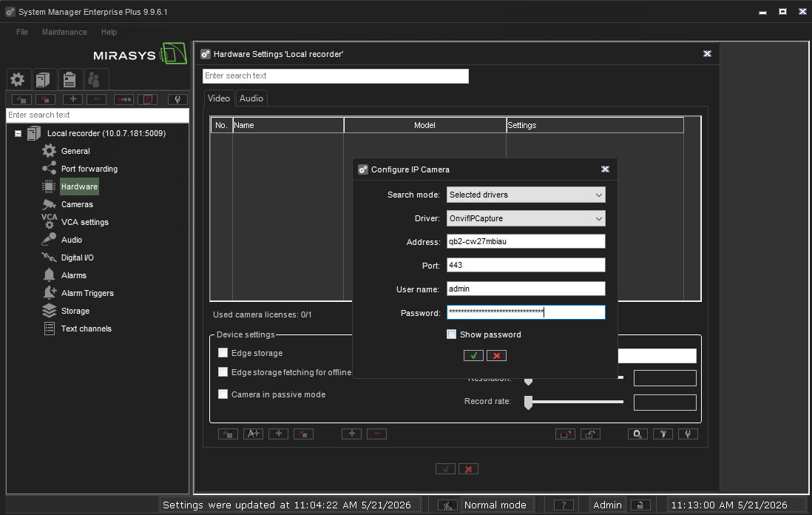Screen dimensions: 812x515
Task: Select Alarms in the tree
Action: click(73, 276)
